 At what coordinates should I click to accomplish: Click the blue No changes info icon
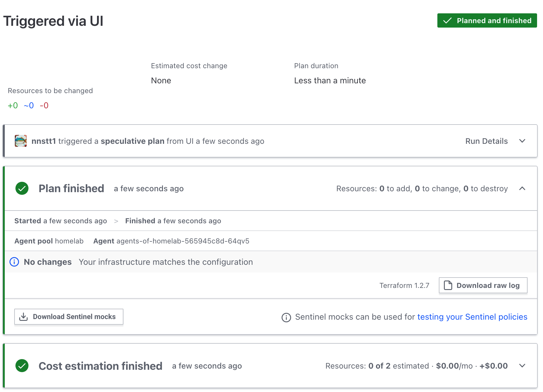(x=14, y=262)
